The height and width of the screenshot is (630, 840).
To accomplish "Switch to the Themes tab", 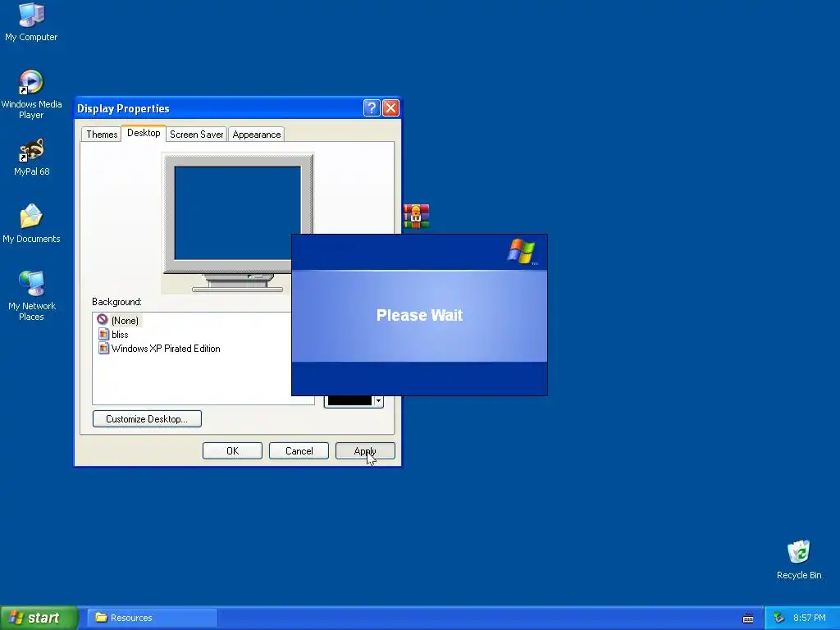I will [102, 135].
